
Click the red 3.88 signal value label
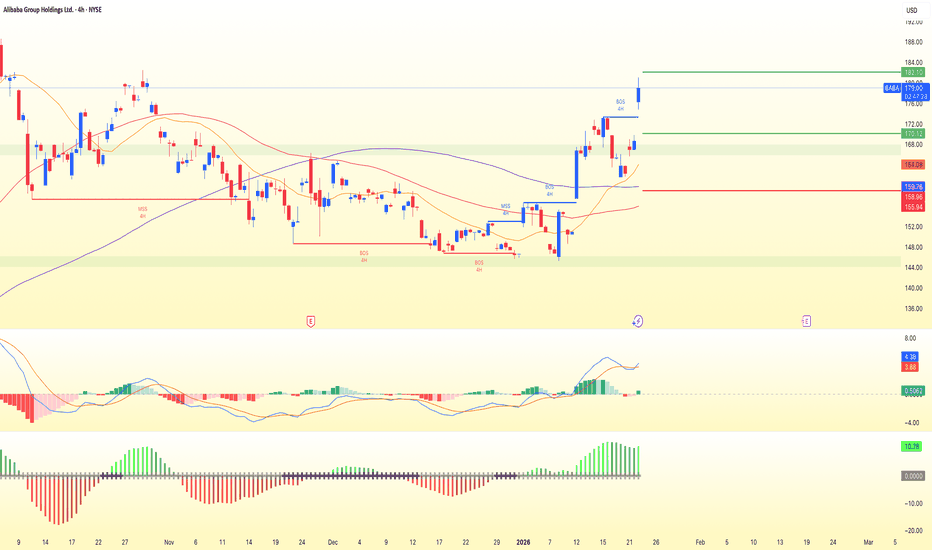(911, 368)
